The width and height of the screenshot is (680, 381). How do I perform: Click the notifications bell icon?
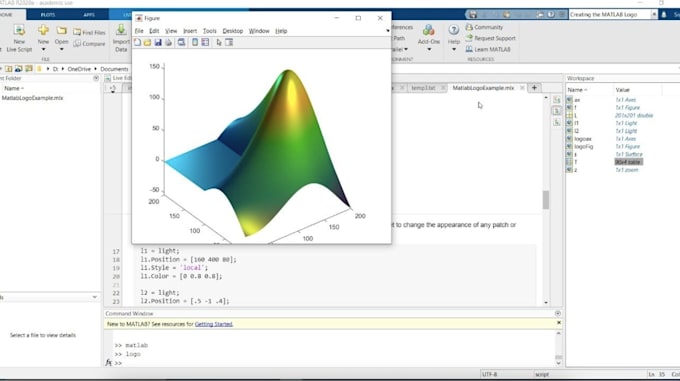pyautogui.click(x=664, y=14)
